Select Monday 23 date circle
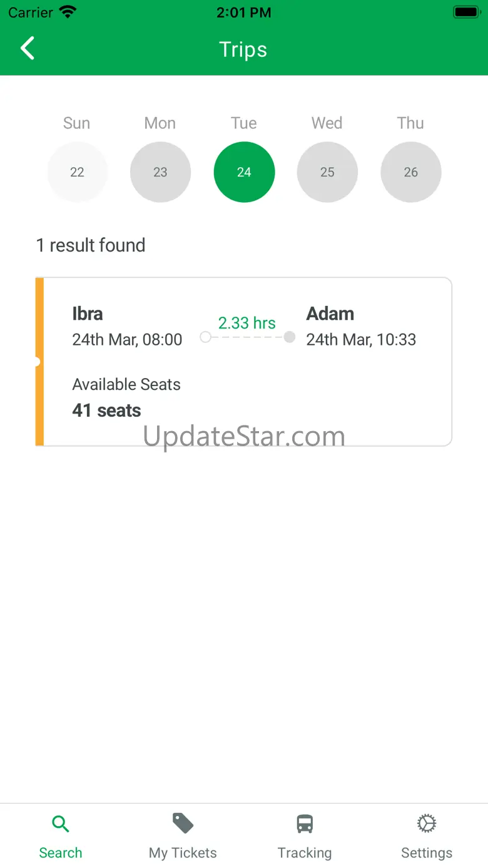Image resolution: width=488 pixels, height=868 pixels. [x=160, y=172]
